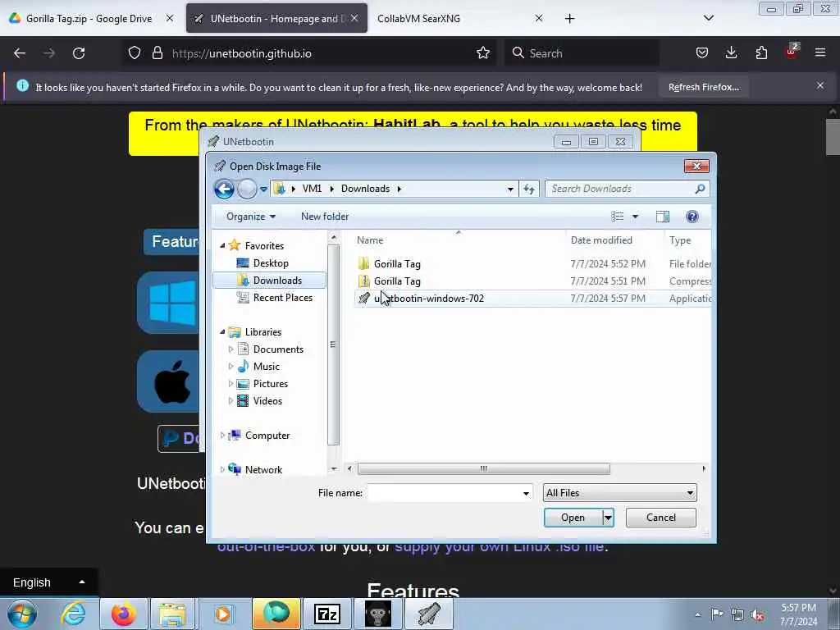
Task: Expand the Computer tree node
Action: [222, 436]
